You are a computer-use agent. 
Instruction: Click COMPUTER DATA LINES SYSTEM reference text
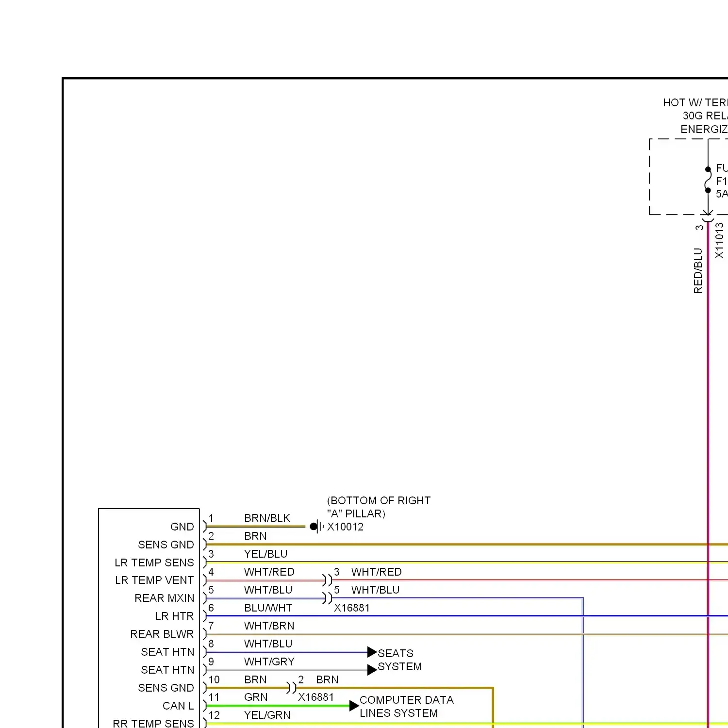coord(406,706)
